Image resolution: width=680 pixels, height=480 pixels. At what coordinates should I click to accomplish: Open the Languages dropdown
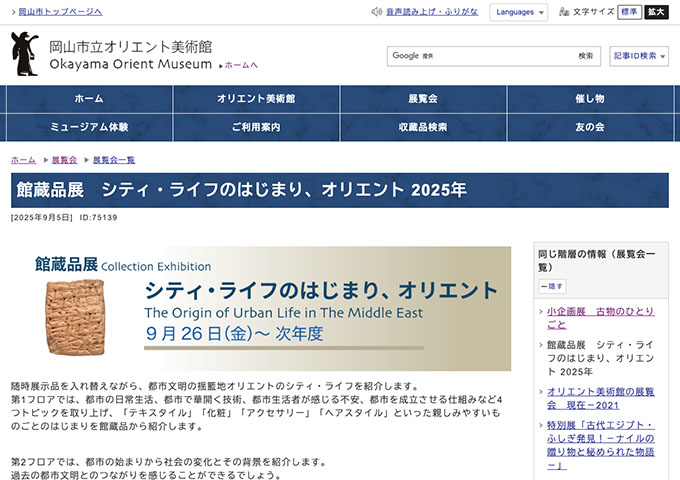point(519,12)
